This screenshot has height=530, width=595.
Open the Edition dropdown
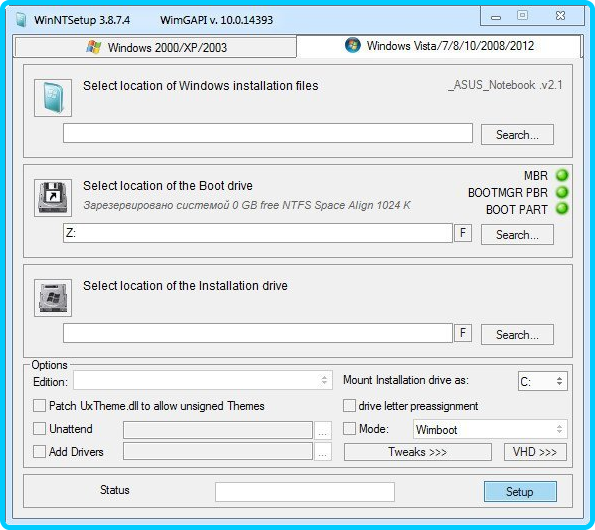[203, 381]
